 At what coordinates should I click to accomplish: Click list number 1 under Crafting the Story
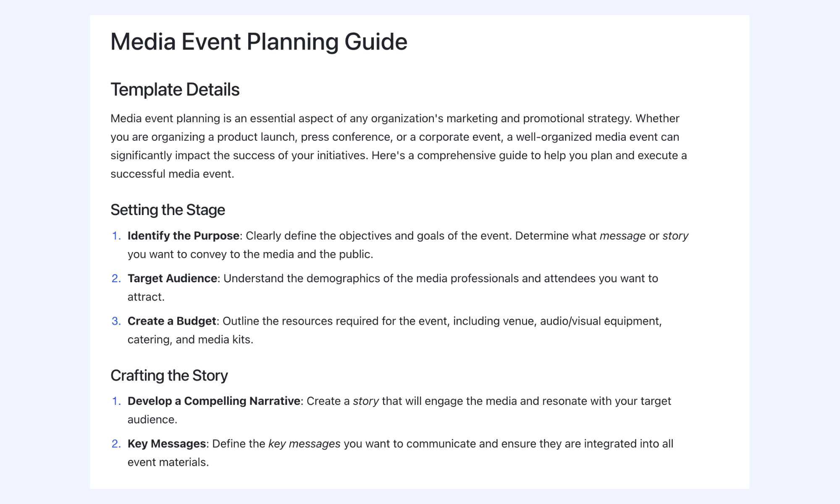(x=116, y=401)
